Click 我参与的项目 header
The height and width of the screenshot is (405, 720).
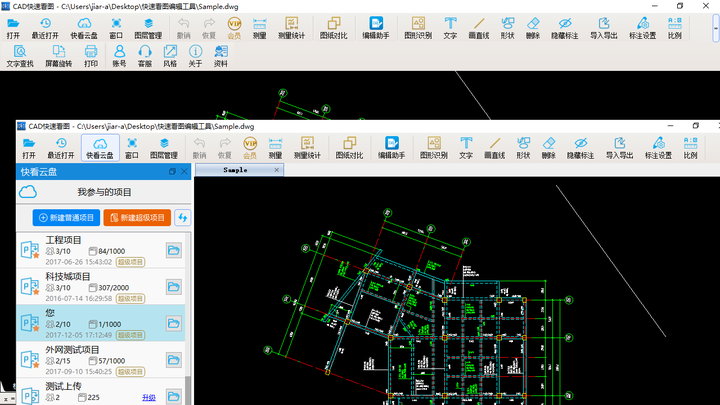[104, 192]
